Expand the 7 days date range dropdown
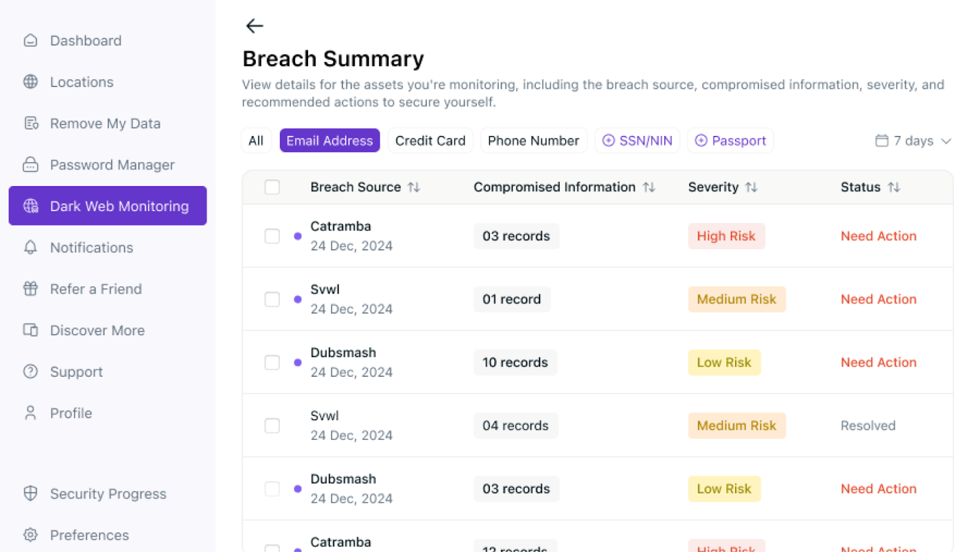This screenshot has width=980, height=552. click(913, 141)
